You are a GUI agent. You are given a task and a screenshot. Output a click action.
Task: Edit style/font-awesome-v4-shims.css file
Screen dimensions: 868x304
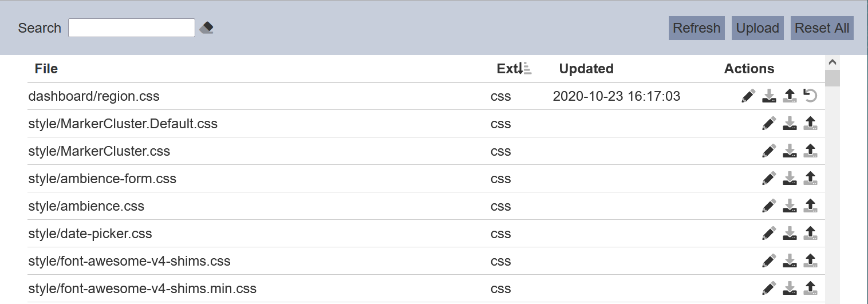pyautogui.click(x=769, y=260)
